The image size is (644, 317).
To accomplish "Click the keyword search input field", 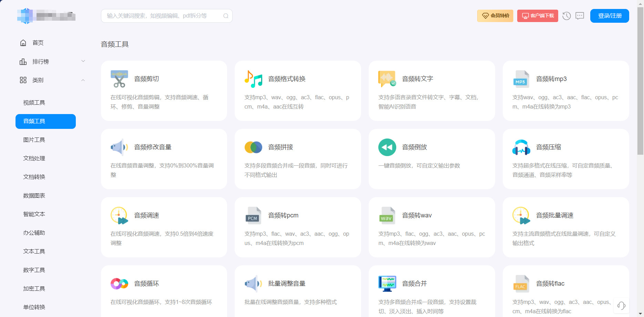I will coord(167,16).
